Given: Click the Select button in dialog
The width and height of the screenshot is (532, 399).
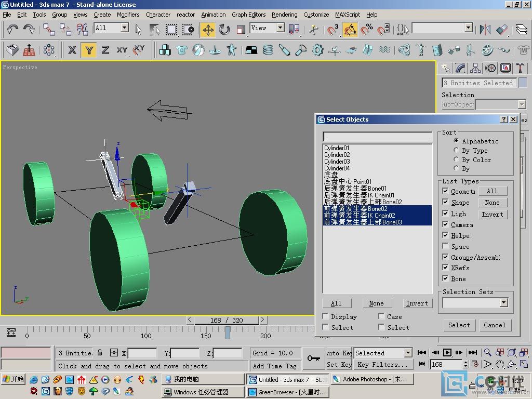Looking at the screenshot, I should point(459,325).
